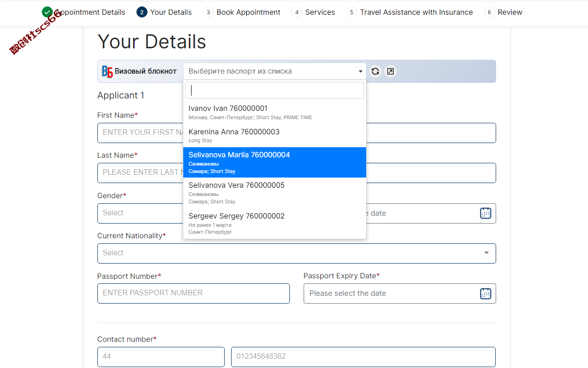Click the refresh passport list icon

tap(375, 71)
